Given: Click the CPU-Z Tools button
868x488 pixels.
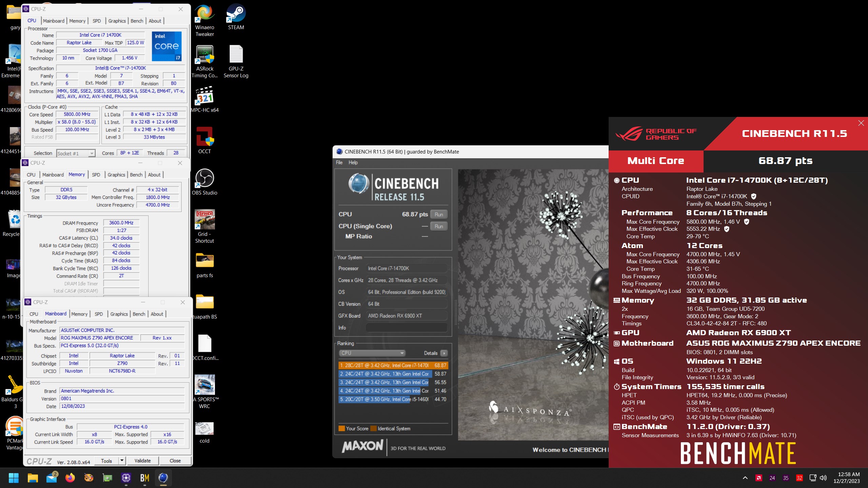Looking at the screenshot, I should [x=106, y=461].
